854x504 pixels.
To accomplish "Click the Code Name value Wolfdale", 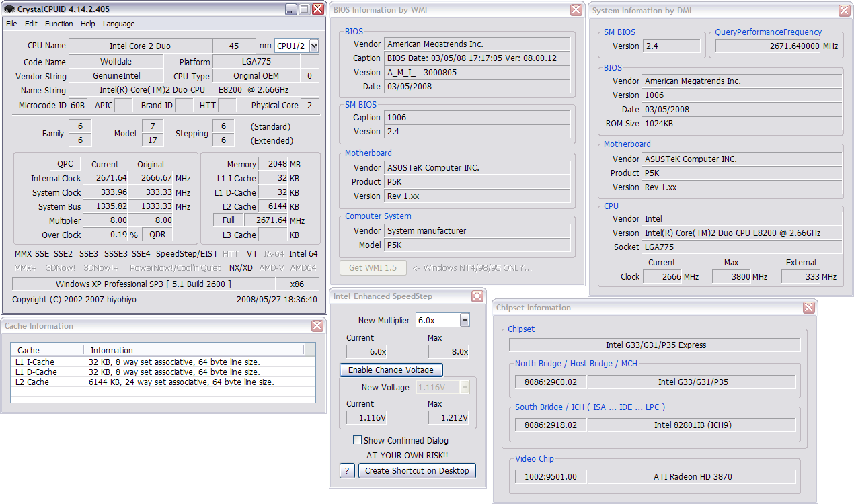I will (116, 62).
